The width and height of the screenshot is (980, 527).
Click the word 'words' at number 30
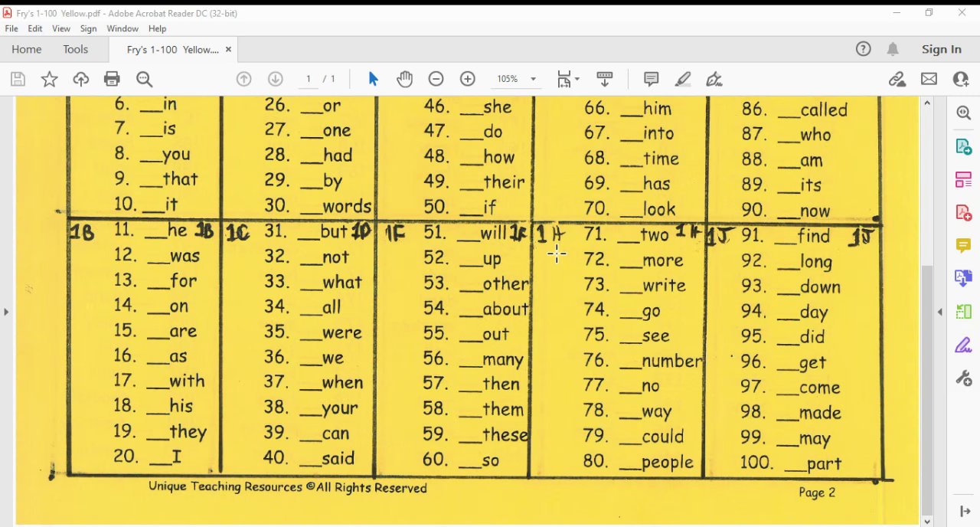click(x=347, y=207)
